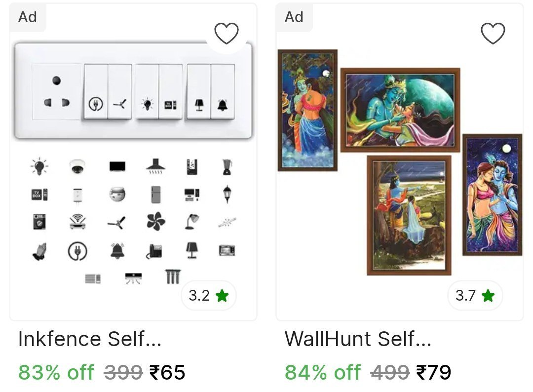533x392 pixels.
Task: Click the 3.7 star rating badge
Action: pos(475,295)
